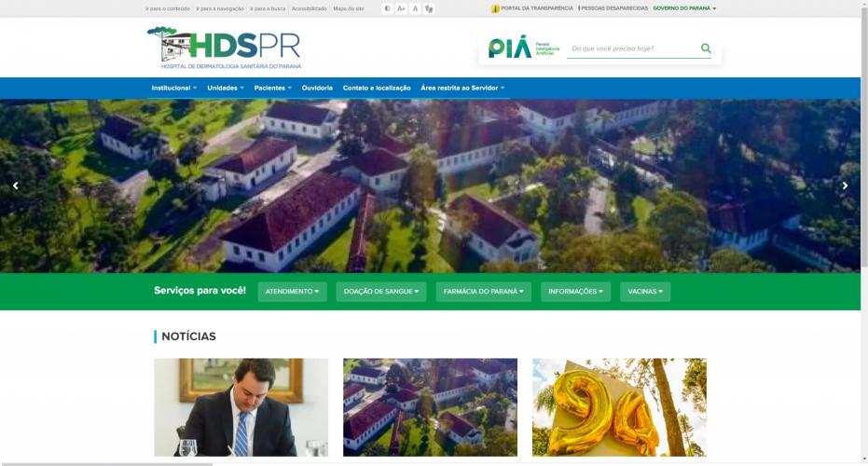This screenshot has width=868, height=466.
Task: Click the Notícias section heading
Action: [188, 336]
